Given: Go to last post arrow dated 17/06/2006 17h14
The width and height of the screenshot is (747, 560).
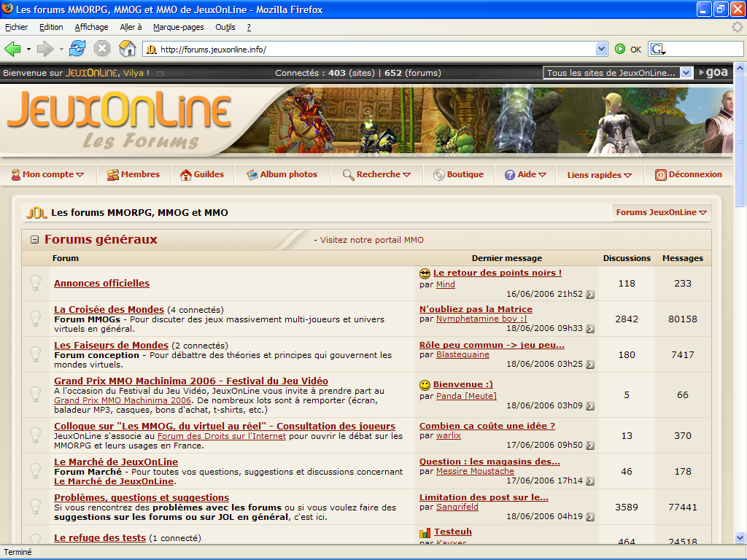Looking at the screenshot, I should click(x=590, y=481).
